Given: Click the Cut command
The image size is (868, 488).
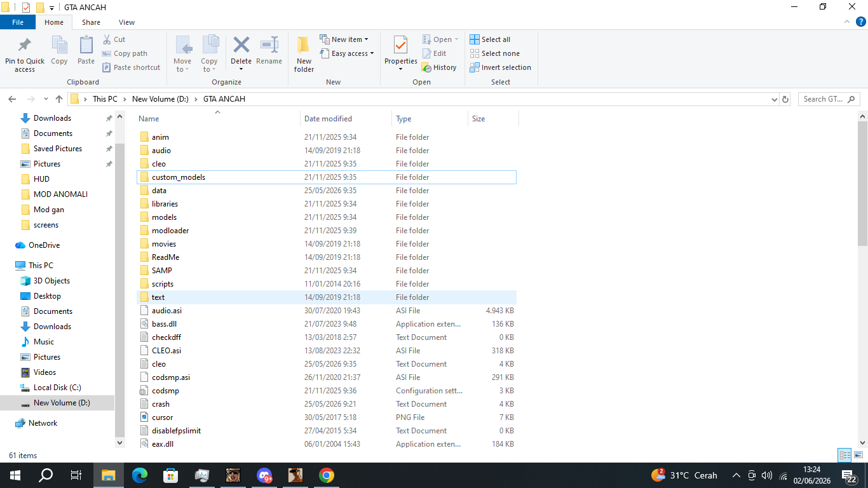Looking at the screenshot, I should (x=114, y=39).
